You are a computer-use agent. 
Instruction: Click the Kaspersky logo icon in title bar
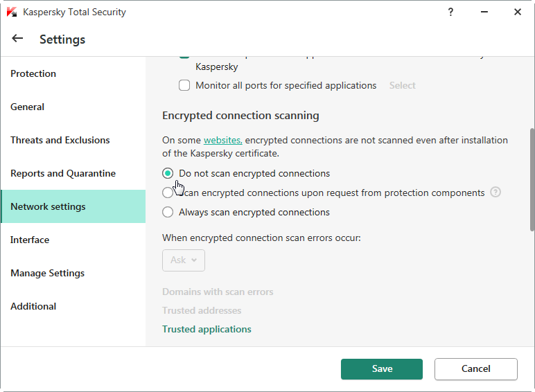[x=11, y=12]
